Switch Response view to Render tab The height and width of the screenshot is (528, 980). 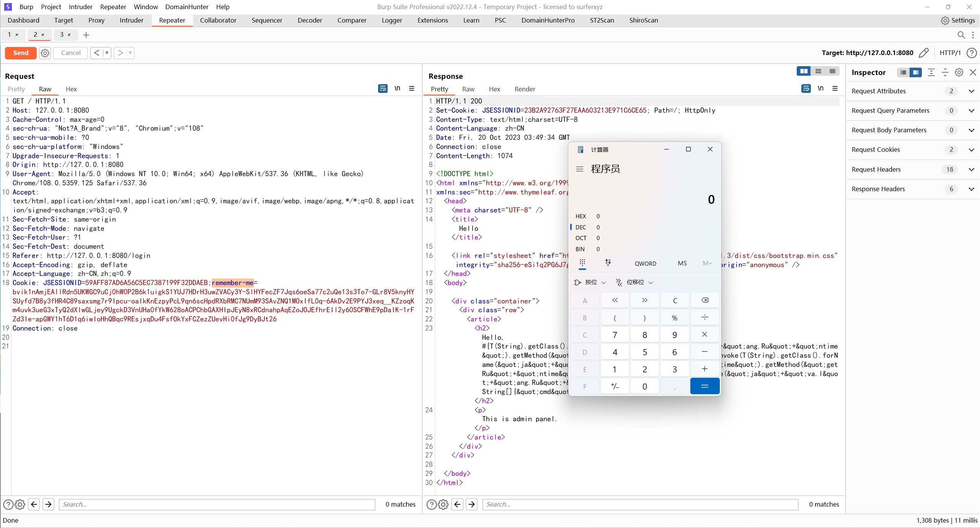coord(525,89)
